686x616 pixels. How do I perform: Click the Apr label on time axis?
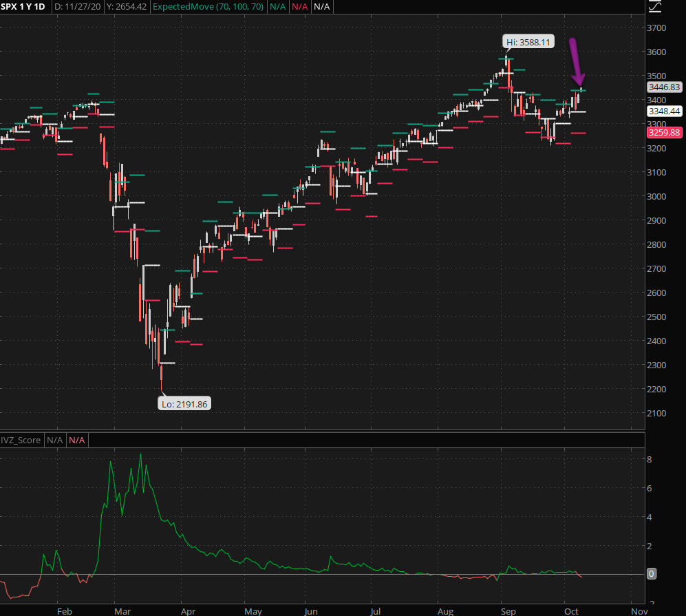pyautogui.click(x=188, y=611)
